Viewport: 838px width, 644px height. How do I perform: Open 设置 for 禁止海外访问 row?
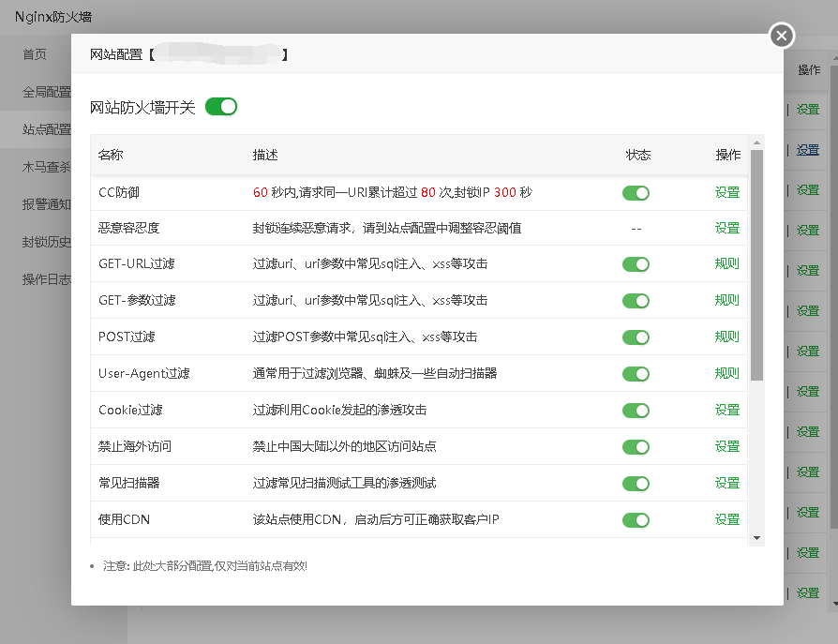tap(727, 446)
